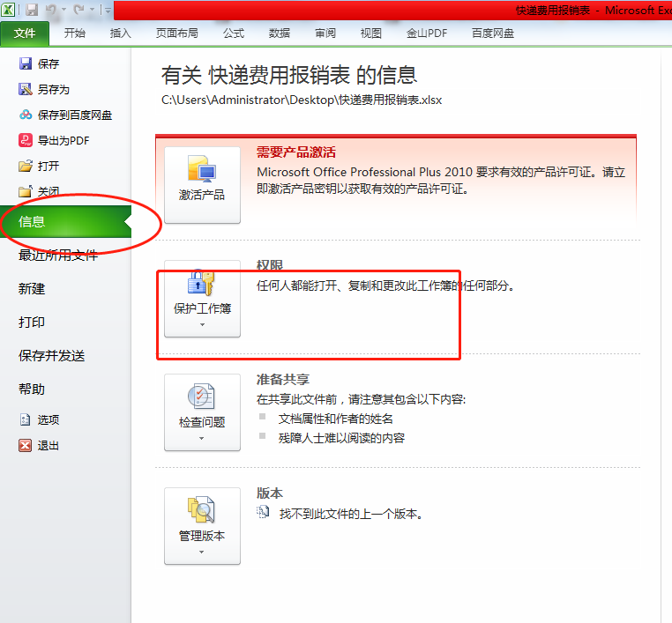Click the 残障人士难以阅读的内容 item
Viewport: 672px width, 623px height.
(x=341, y=438)
